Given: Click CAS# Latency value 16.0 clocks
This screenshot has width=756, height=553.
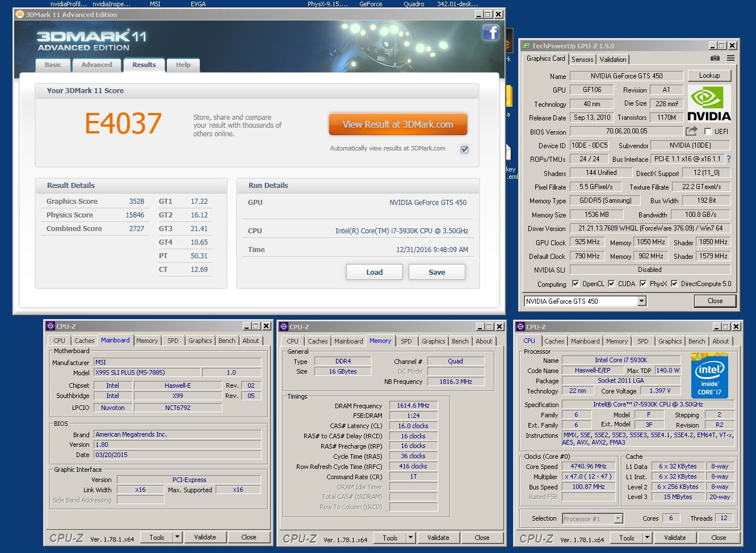Looking at the screenshot, I should coord(413,426).
